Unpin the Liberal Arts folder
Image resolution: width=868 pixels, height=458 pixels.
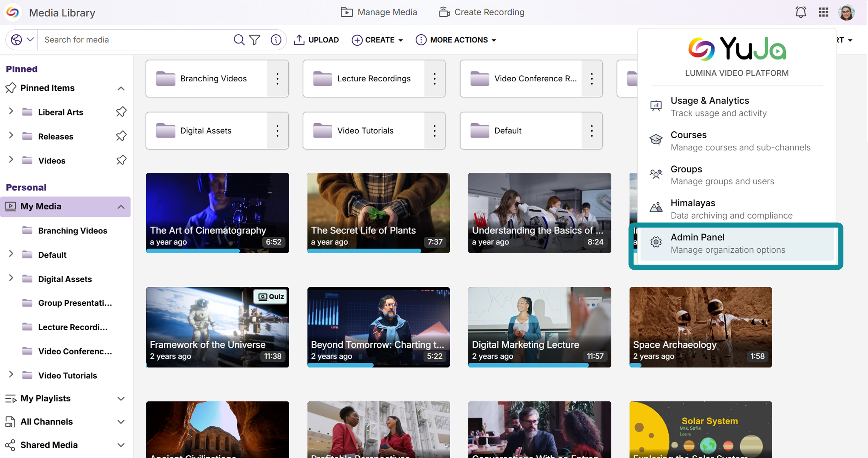(x=121, y=112)
